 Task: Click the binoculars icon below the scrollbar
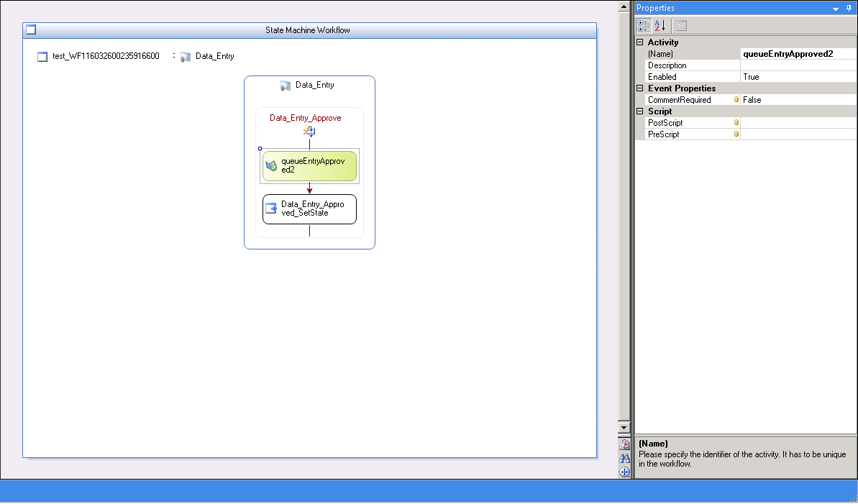(x=624, y=458)
